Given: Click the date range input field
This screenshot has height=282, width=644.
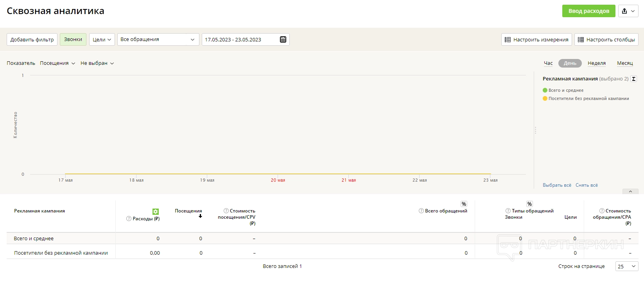Looking at the screenshot, I should 239,39.
